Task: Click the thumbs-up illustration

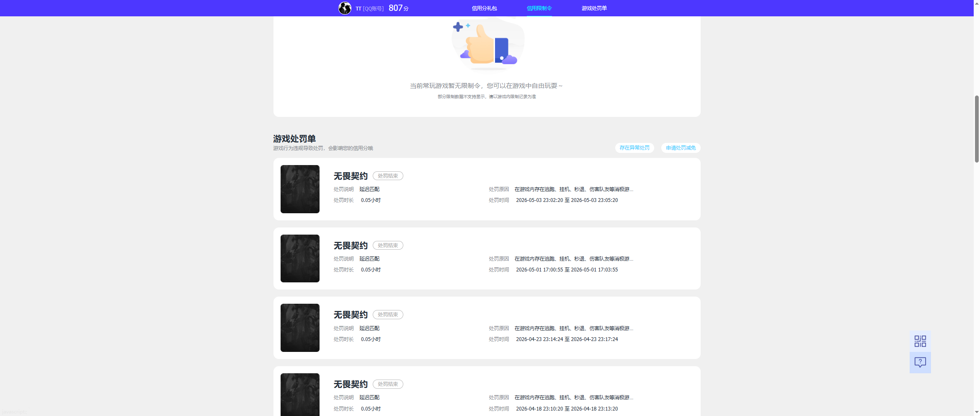Action: 487,44
